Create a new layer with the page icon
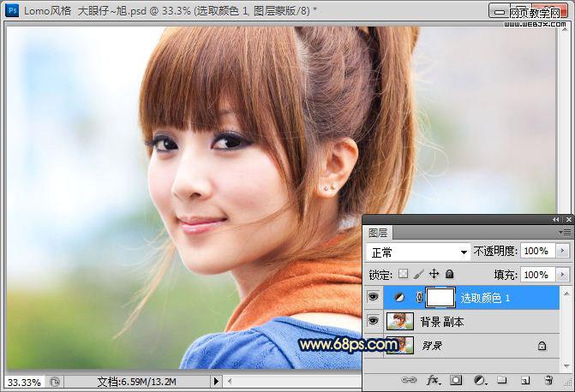This screenshot has height=392, width=575. [x=525, y=380]
